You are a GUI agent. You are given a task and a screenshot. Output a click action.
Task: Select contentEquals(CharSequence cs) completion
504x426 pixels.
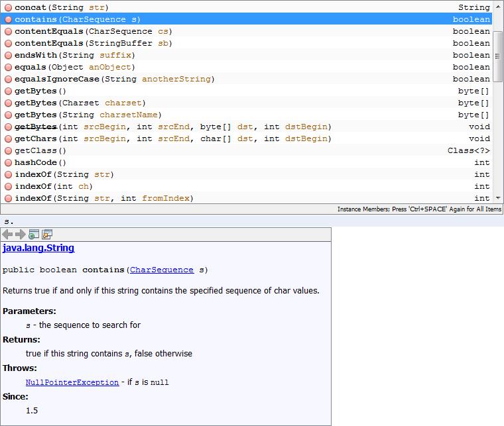coord(246,31)
